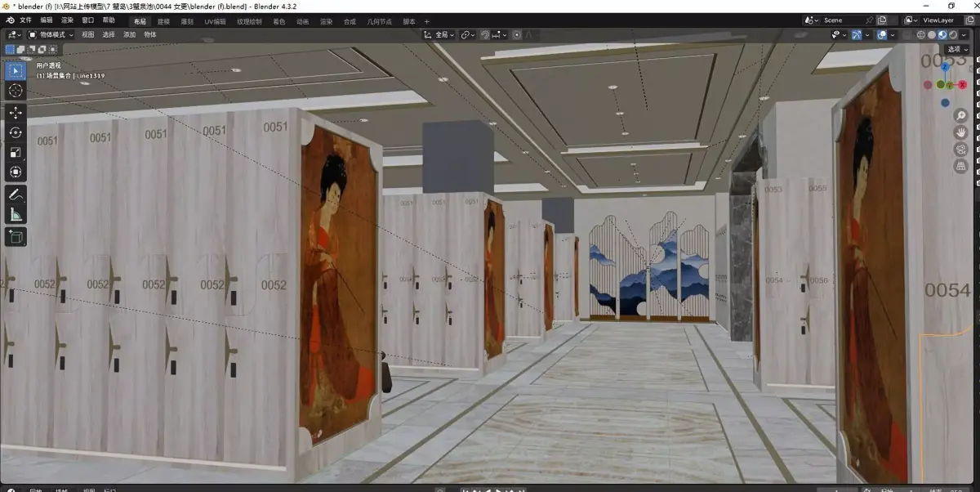Toggle snapping magnet icon
The width and height of the screenshot is (980, 492).
coord(485,35)
